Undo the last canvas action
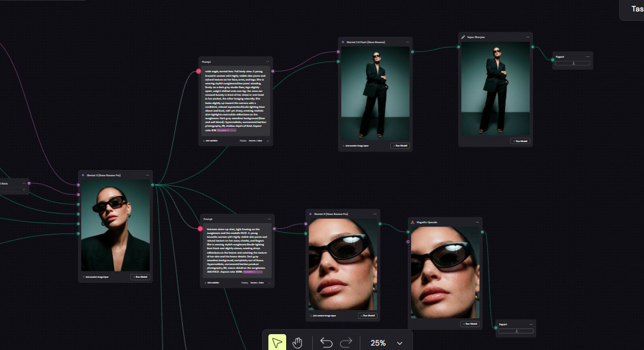 coord(326,342)
